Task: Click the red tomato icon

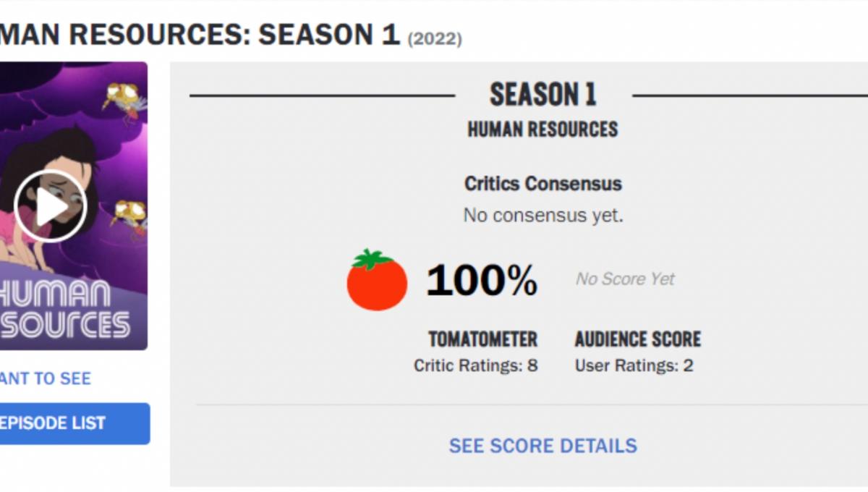Action: pyautogui.click(x=377, y=280)
